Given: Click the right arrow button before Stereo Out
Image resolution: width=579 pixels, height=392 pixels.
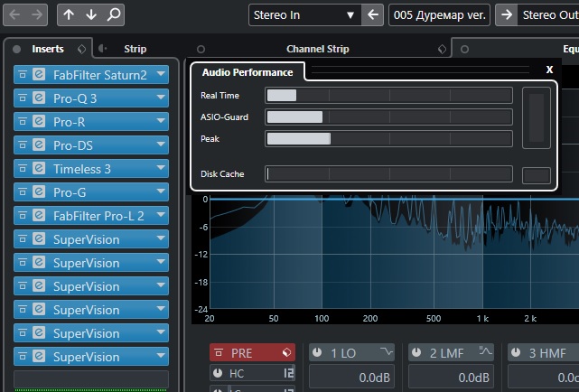Looking at the screenshot, I should (507, 14).
